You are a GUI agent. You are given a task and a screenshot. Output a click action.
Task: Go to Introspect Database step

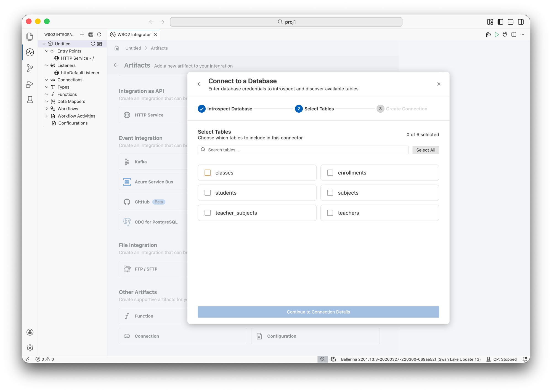coord(225,109)
